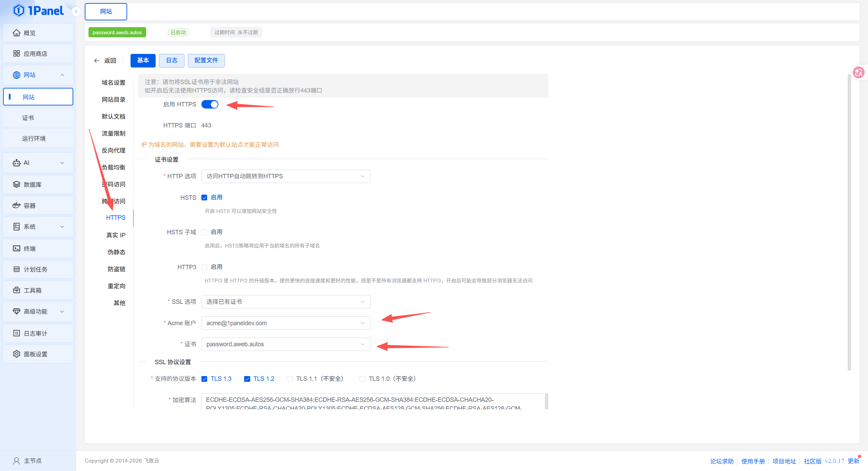
Task: Open the HTTP 选项 dropdown
Action: pyautogui.click(x=286, y=176)
